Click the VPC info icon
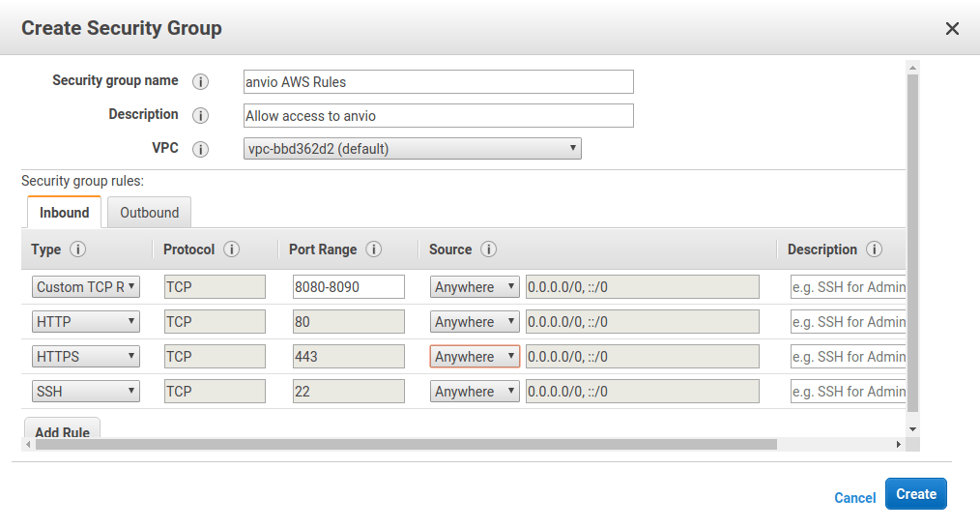Screen dimensions: 980x528 point(200,150)
